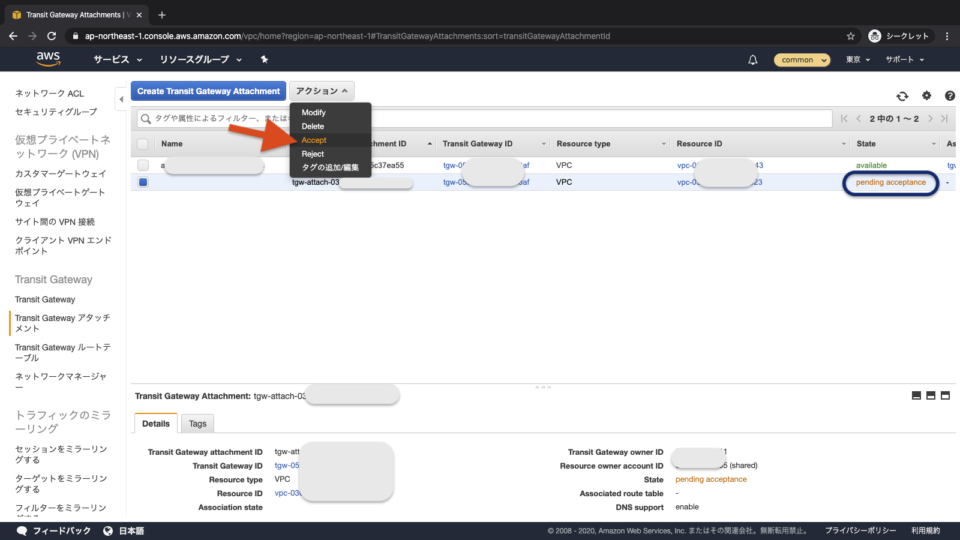Open カスタマーゲートウェイ sidebar link
Image resolution: width=960 pixels, height=540 pixels.
coord(61,174)
